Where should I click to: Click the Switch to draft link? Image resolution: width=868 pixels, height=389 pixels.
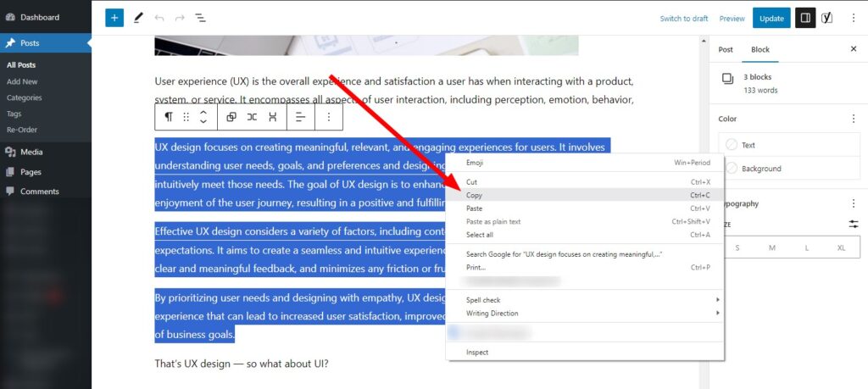click(x=684, y=19)
